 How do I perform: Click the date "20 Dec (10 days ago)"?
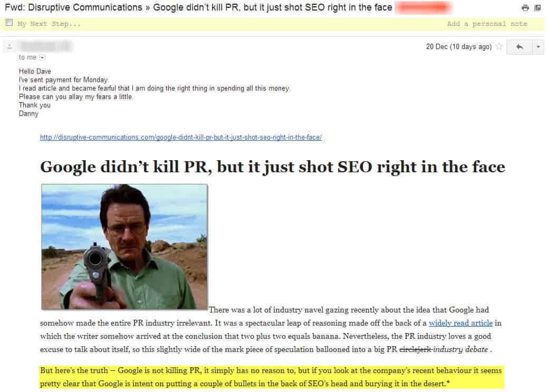point(459,47)
